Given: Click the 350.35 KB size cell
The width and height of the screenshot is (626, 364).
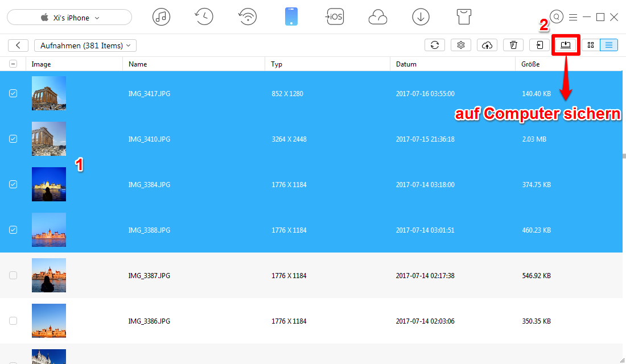Looking at the screenshot, I should 537,321.
